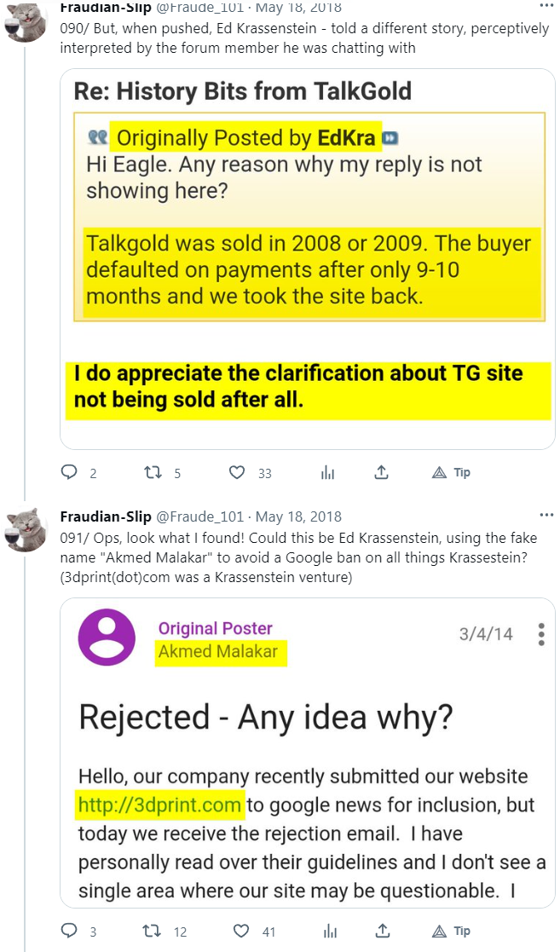The width and height of the screenshot is (560, 952).
Task: Reply to the 091/ Akmed Malakar tweet
Action: [x=70, y=931]
